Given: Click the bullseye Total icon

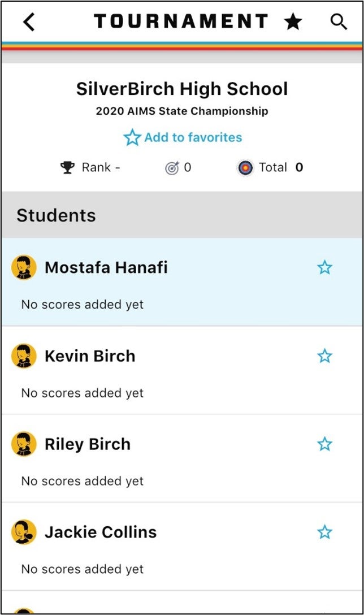Looking at the screenshot, I should (245, 168).
